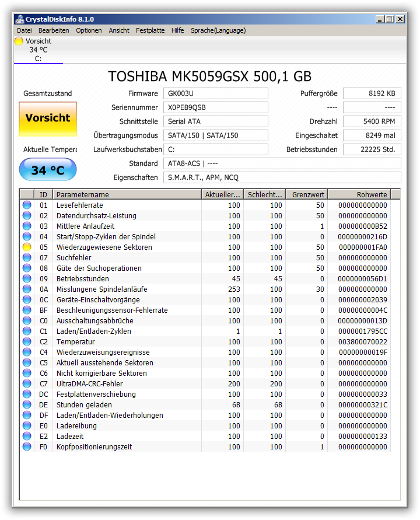Click the ID column header

click(x=43, y=195)
